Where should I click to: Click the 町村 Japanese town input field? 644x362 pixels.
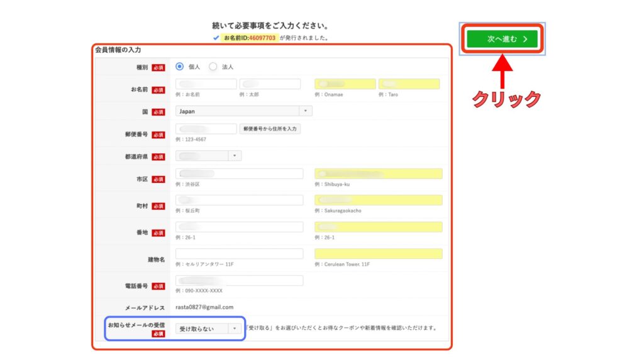pos(239,200)
